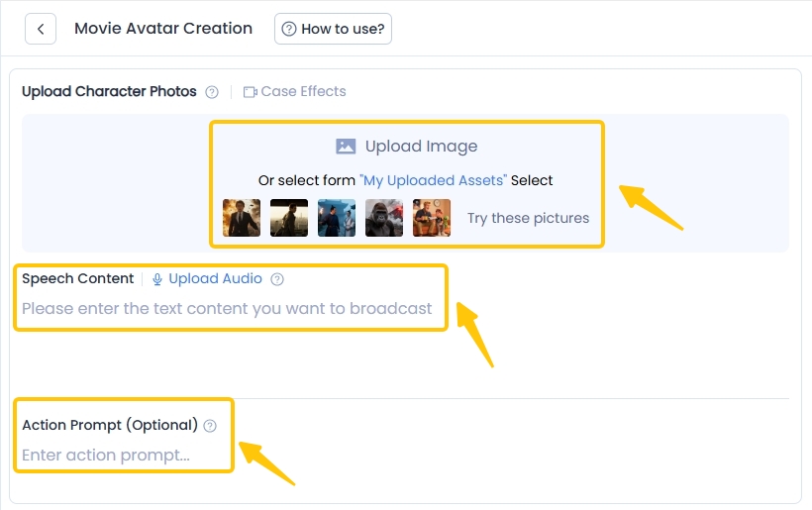Select the gorilla sample picture
This screenshot has width=812, height=510.
point(384,218)
